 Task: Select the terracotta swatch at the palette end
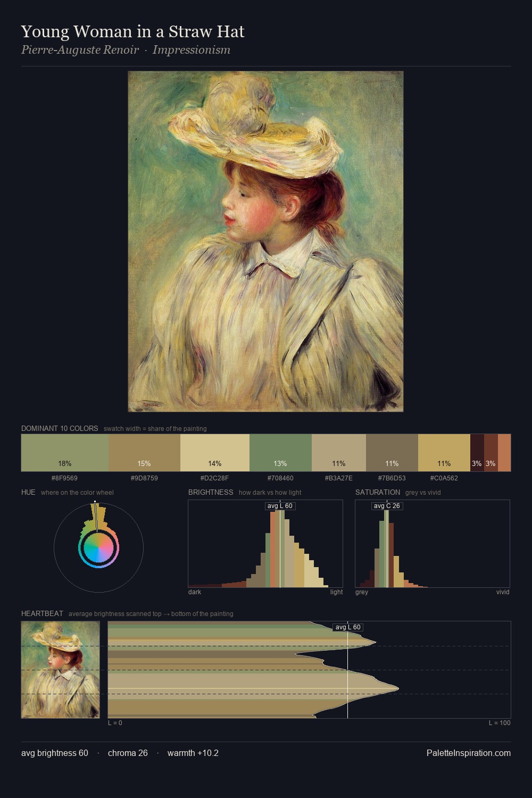tap(504, 453)
